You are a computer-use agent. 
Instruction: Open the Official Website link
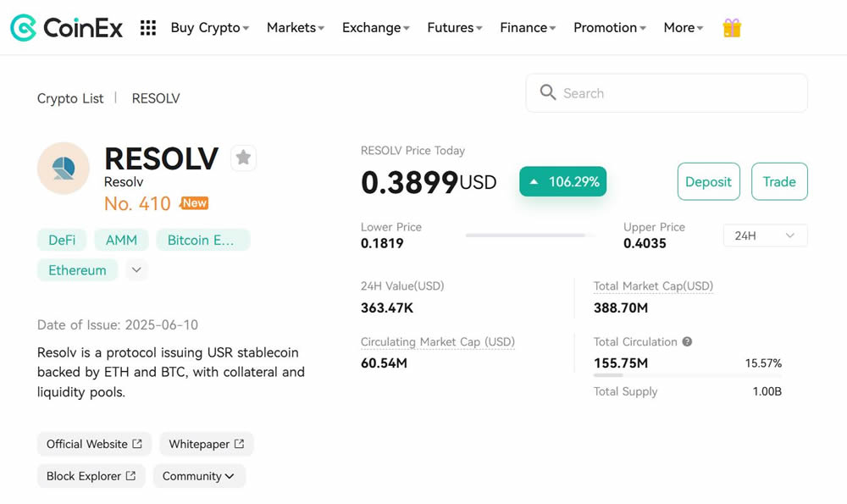point(94,444)
